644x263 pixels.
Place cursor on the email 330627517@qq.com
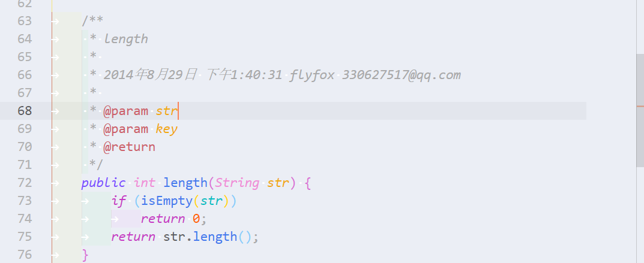tap(402, 75)
